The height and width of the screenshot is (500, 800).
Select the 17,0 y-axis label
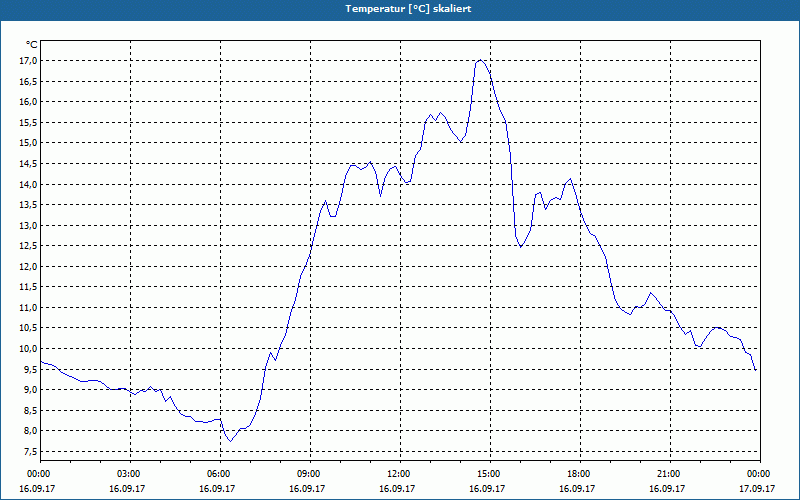(x=29, y=61)
